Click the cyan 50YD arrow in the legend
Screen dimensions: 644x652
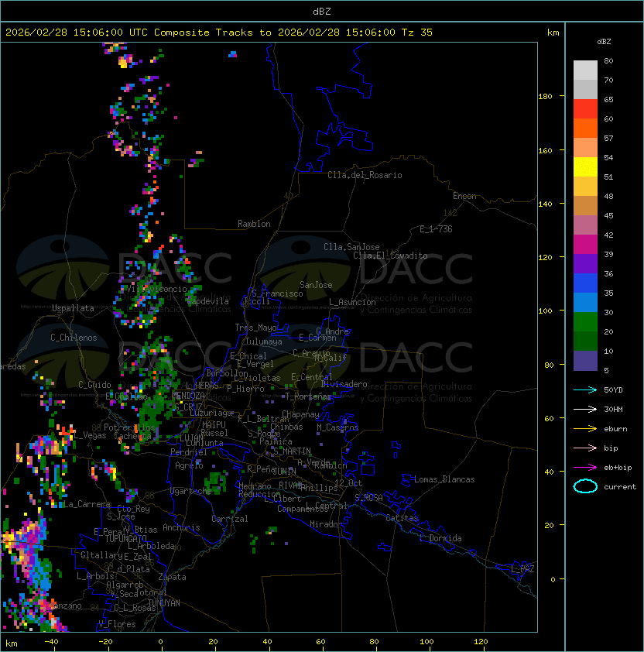click(585, 389)
